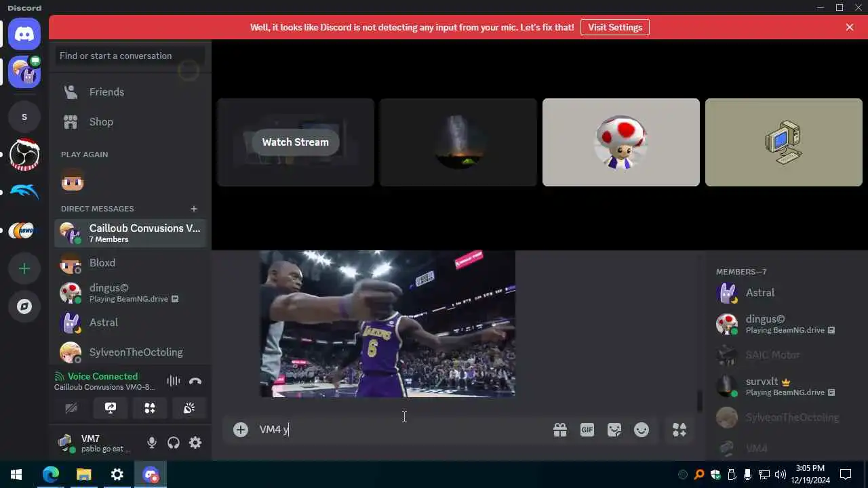Open the OBS server icon in sidebar
868x488 pixels.
click(x=24, y=155)
